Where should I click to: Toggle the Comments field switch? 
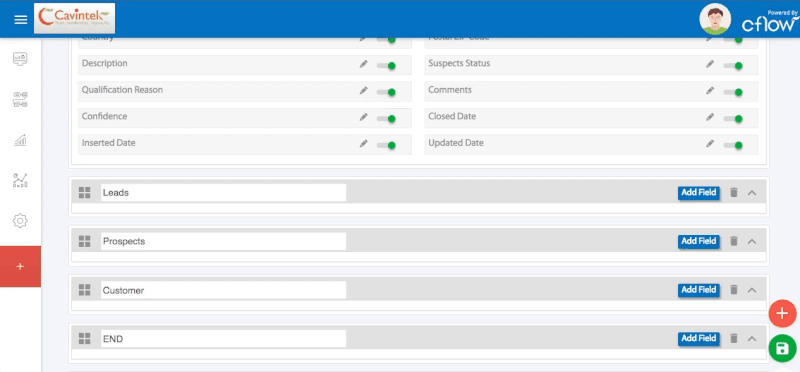[x=733, y=92]
